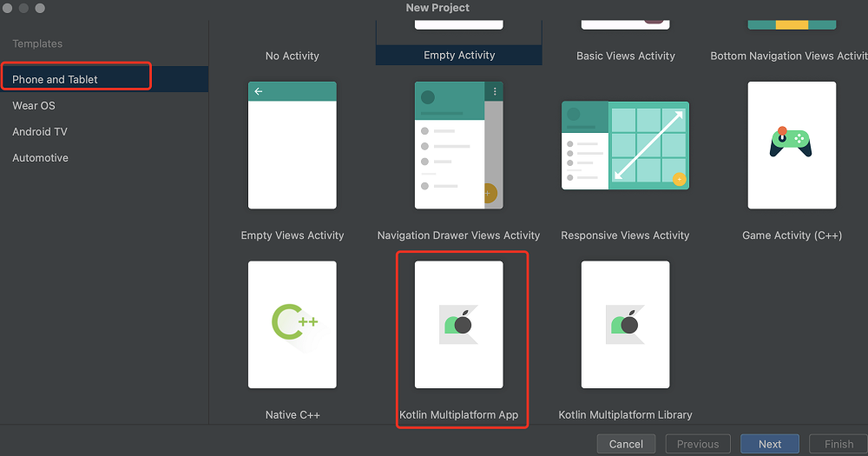Pick the Kotlin Multiplatform App icon
The image size is (868, 456).
pyautogui.click(x=459, y=325)
